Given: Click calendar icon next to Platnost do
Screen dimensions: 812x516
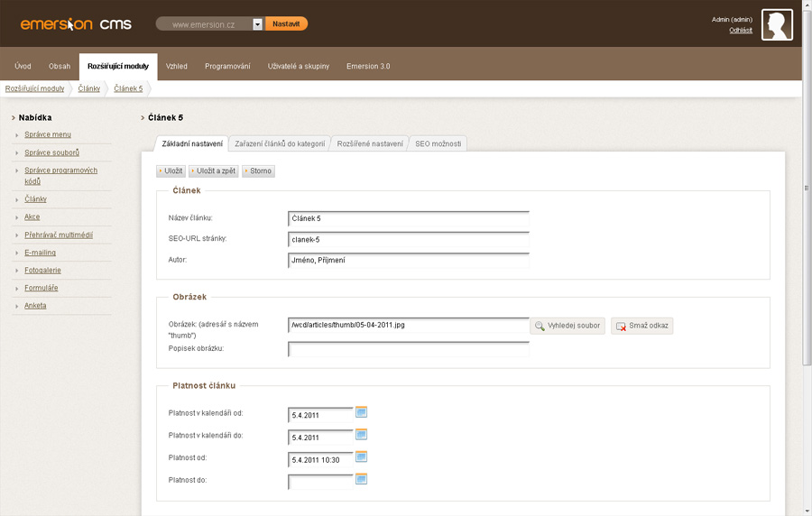Looking at the screenshot, I should (362, 479).
